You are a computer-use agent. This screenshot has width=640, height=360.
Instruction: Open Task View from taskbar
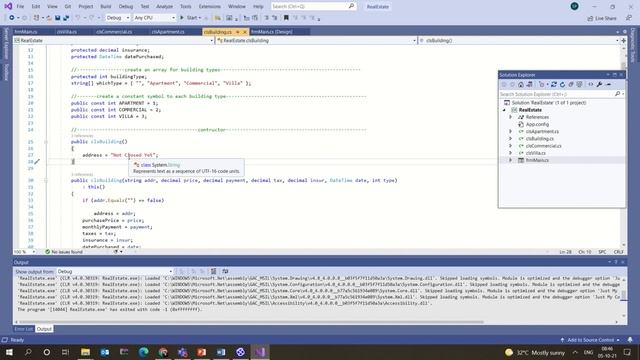[65, 352]
